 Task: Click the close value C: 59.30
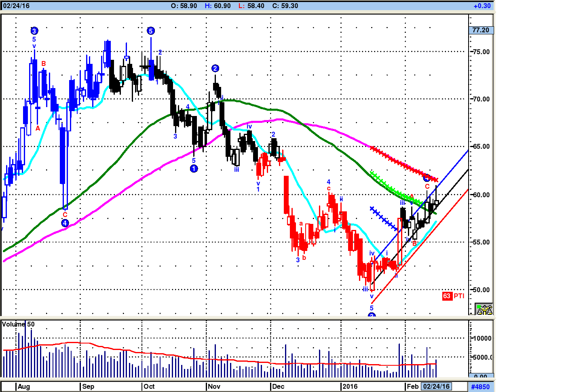(x=285, y=6)
